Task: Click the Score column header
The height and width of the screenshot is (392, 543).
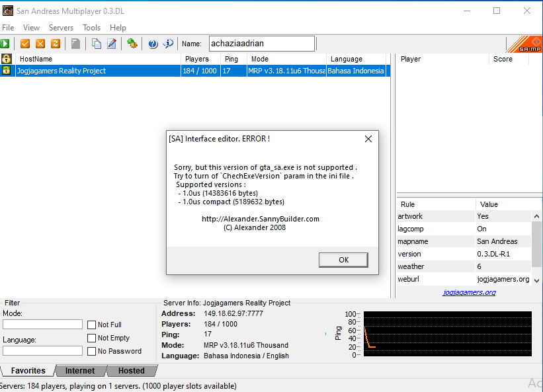Action: (x=509, y=59)
